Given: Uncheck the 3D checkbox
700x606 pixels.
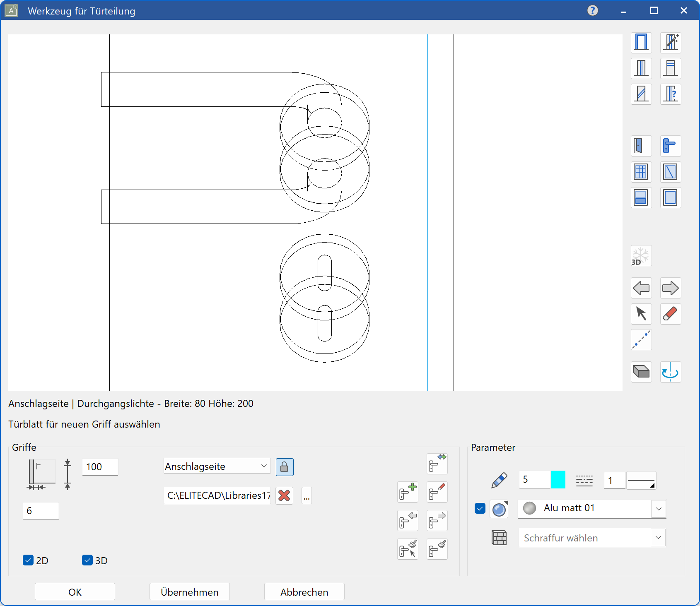Looking at the screenshot, I should click(x=87, y=560).
